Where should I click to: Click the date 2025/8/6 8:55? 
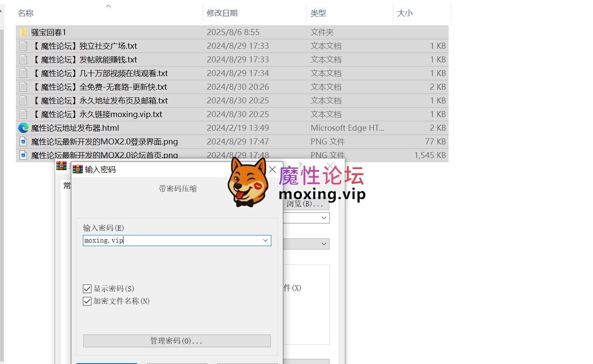point(233,32)
